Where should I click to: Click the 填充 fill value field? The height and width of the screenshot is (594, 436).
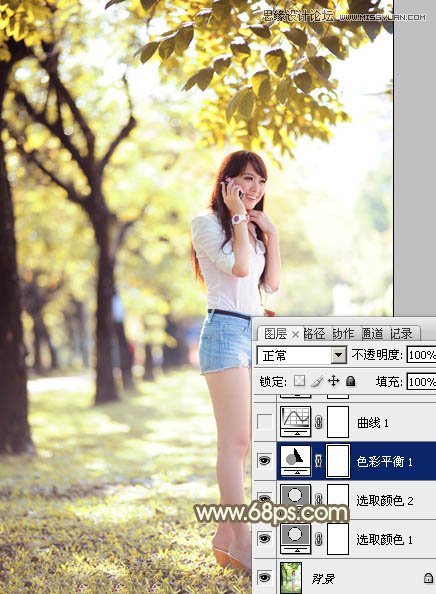click(x=421, y=381)
